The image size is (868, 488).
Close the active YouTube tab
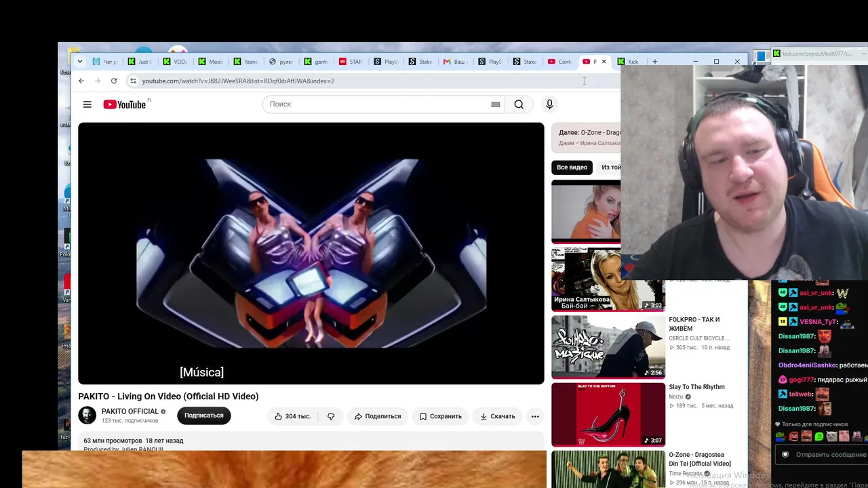pos(604,62)
